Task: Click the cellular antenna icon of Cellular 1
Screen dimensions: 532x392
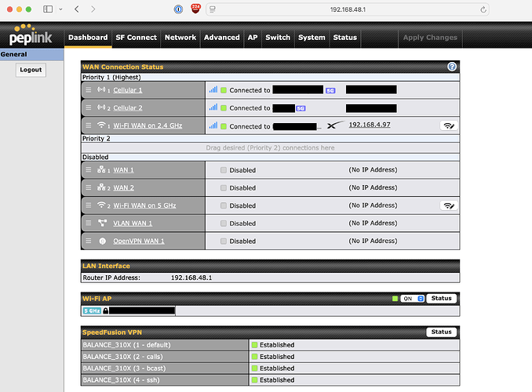Action: (x=101, y=89)
